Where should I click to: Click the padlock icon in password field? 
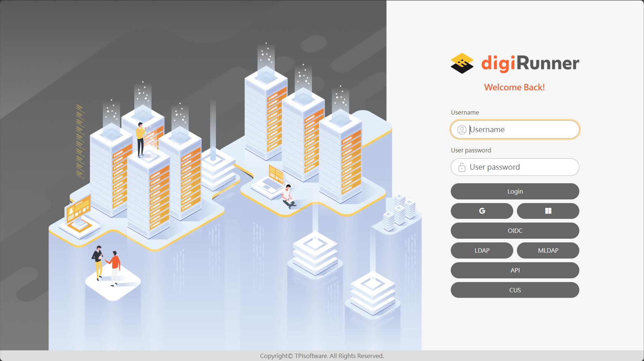coord(462,167)
